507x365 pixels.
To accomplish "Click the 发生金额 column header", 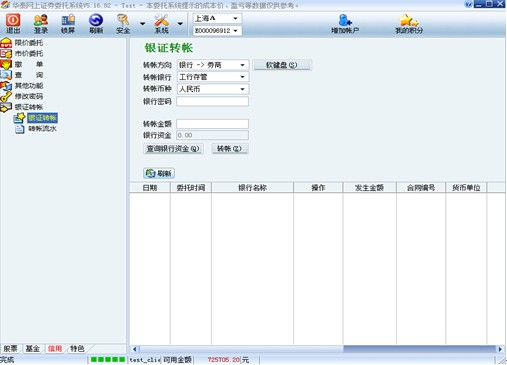I will tap(369, 188).
